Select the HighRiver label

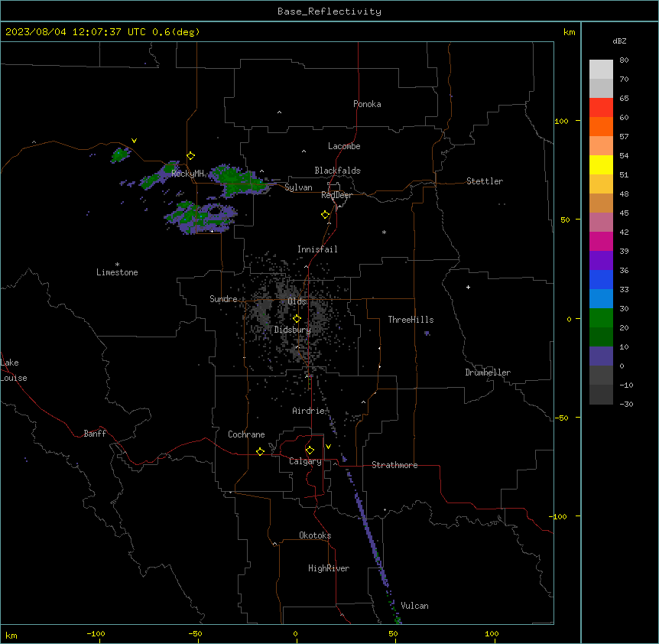(329, 568)
